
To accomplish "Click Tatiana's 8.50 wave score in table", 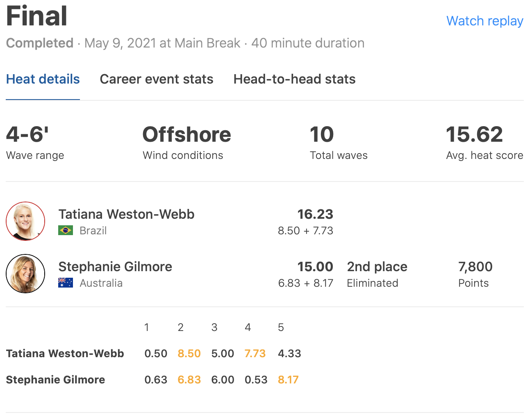I will [x=189, y=354].
